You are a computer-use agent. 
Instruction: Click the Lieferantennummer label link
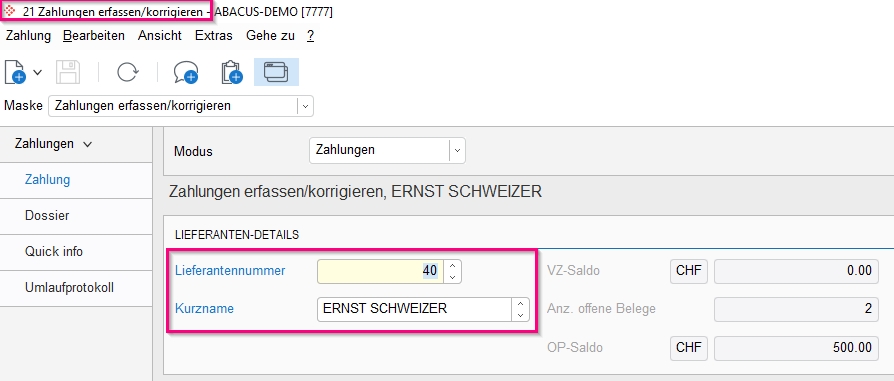[x=230, y=271]
